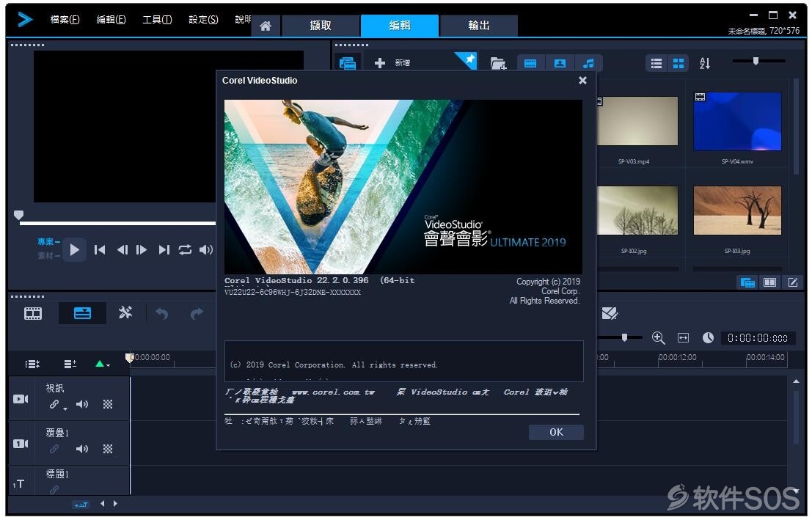Screen dimensions: 812x520
Task: Go to the Home tab icon
Action: [266, 26]
